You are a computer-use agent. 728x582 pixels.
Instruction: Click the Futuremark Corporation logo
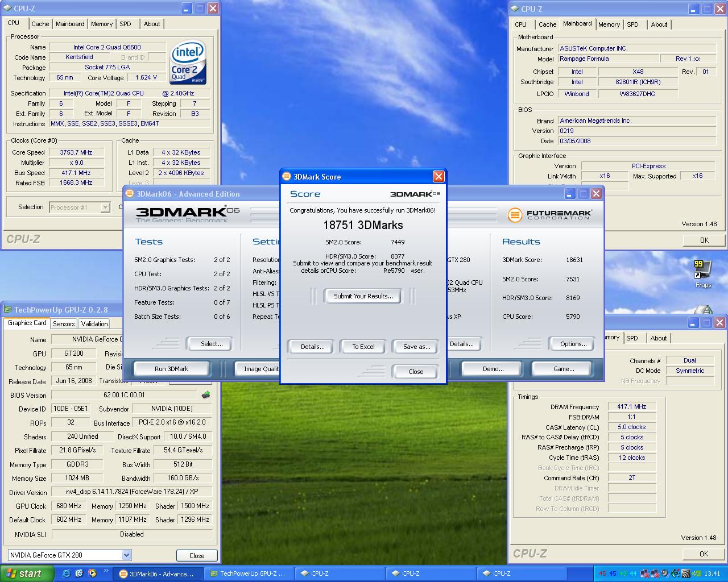pyautogui.click(x=549, y=215)
